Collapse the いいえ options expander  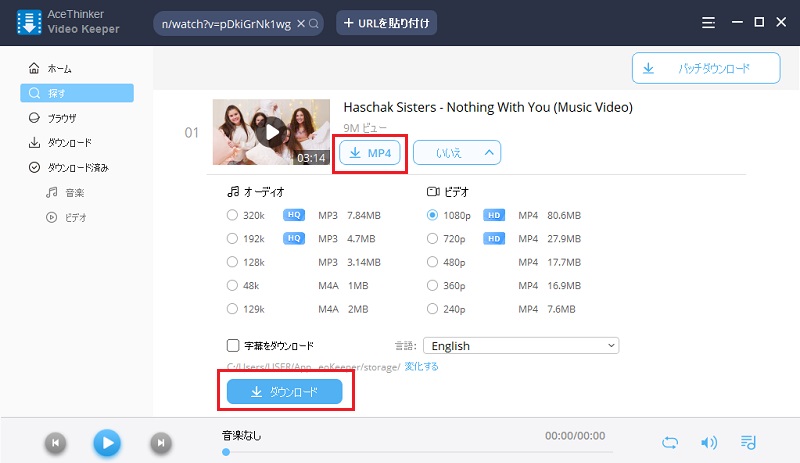[457, 153]
